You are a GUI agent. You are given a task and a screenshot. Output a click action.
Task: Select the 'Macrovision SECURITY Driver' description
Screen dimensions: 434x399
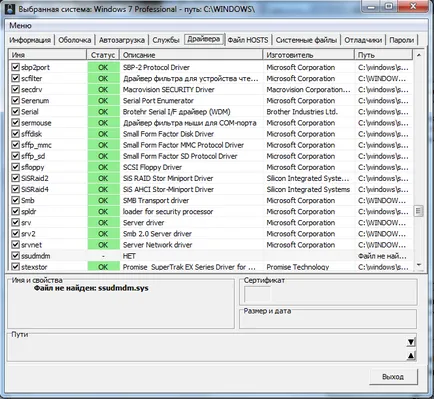(x=168, y=89)
